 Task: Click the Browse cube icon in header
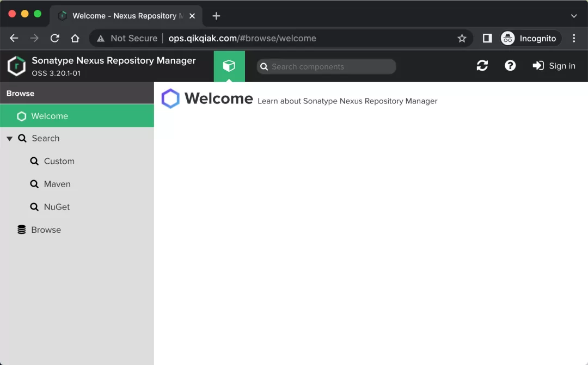[229, 66]
